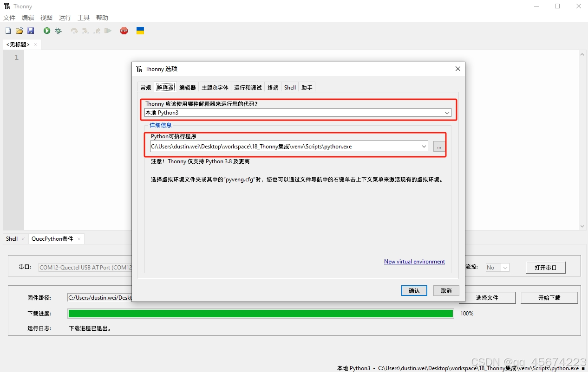Image resolution: width=588 pixels, height=372 pixels.
Task: Click the 固件路径 input field
Action: pyautogui.click(x=100, y=298)
